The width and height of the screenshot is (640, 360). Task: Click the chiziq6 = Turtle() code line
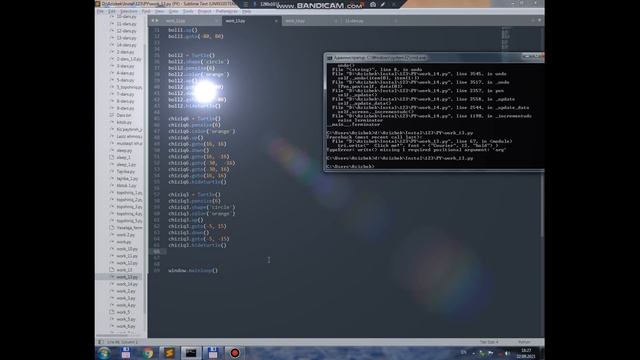click(194, 118)
